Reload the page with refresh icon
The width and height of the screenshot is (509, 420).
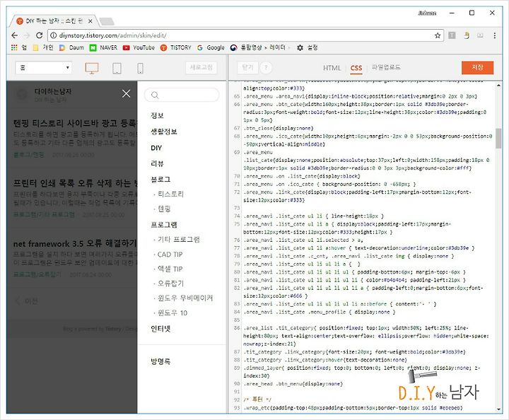click(x=40, y=35)
